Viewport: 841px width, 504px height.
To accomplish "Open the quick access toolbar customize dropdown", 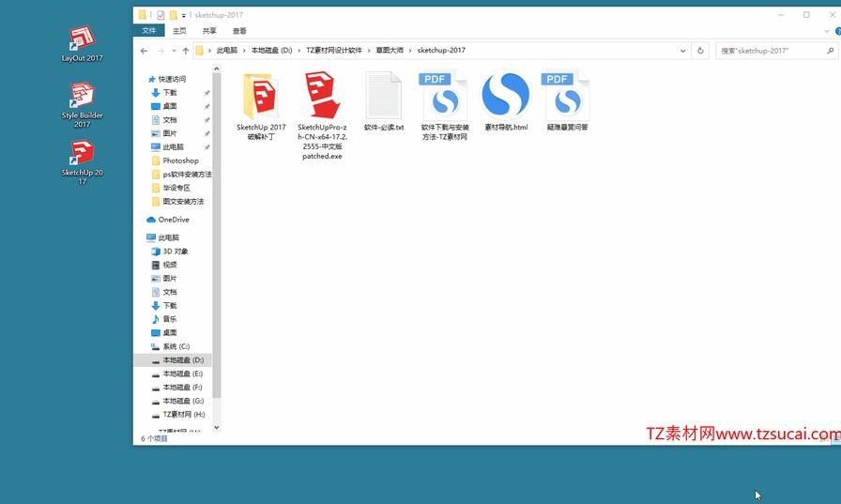I will 183,16.
